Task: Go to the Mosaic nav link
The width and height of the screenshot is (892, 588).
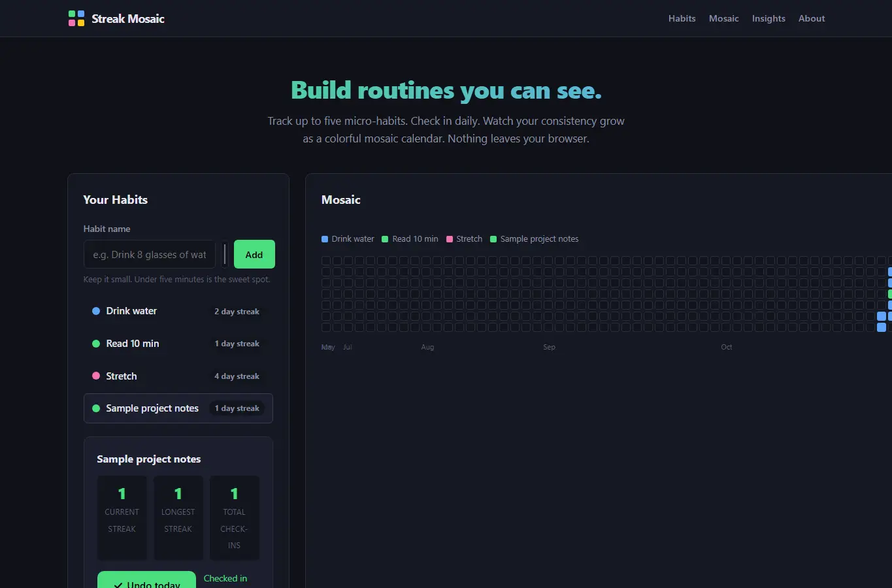Action: click(x=723, y=18)
